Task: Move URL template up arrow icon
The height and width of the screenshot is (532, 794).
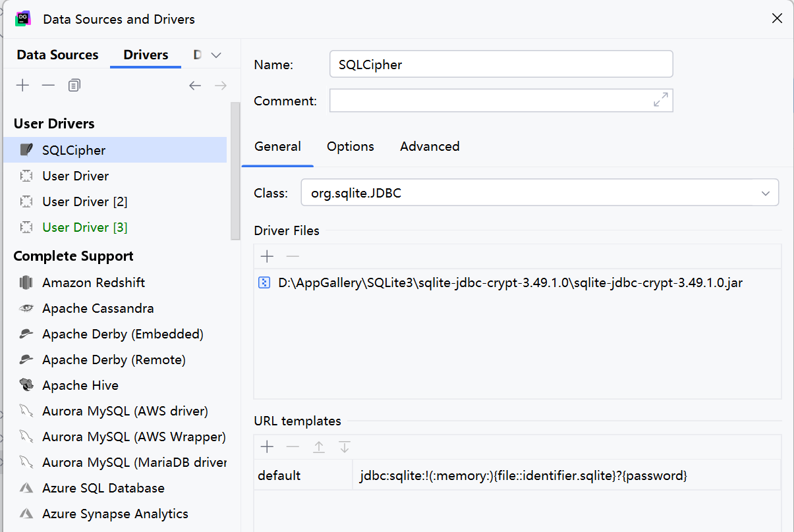Action: click(319, 447)
